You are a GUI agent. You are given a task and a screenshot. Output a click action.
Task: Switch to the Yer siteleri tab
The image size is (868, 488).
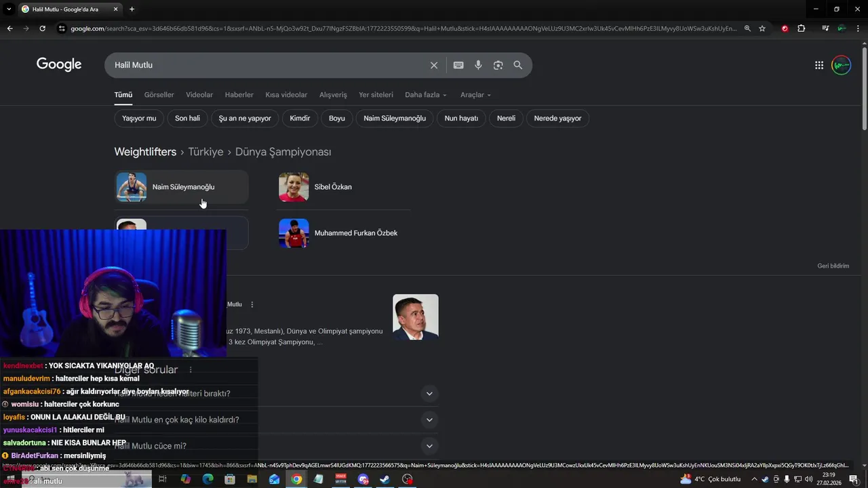(376, 95)
